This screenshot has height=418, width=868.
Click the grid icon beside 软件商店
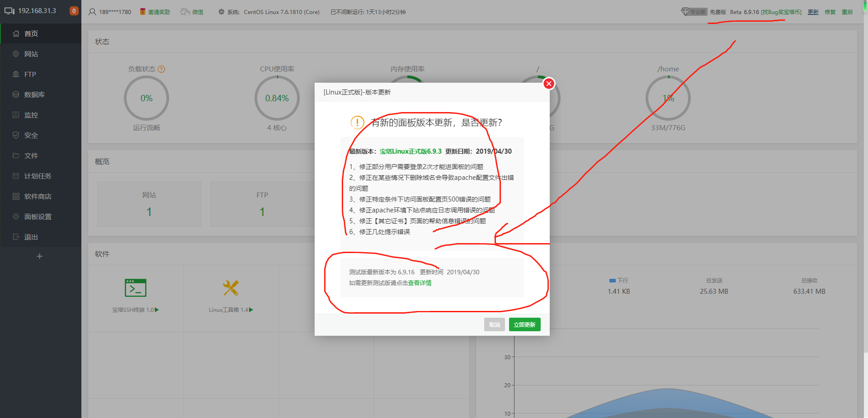(x=16, y=196)
